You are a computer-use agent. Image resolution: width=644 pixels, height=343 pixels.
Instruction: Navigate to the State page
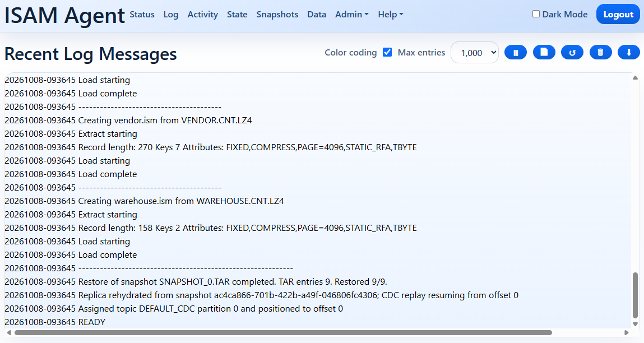pyautogui.click(x=237, y=15)
